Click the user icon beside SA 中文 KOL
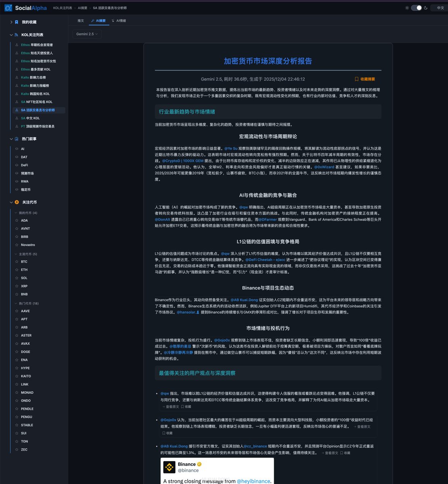 pyautogui.click(x=17, y=118)
